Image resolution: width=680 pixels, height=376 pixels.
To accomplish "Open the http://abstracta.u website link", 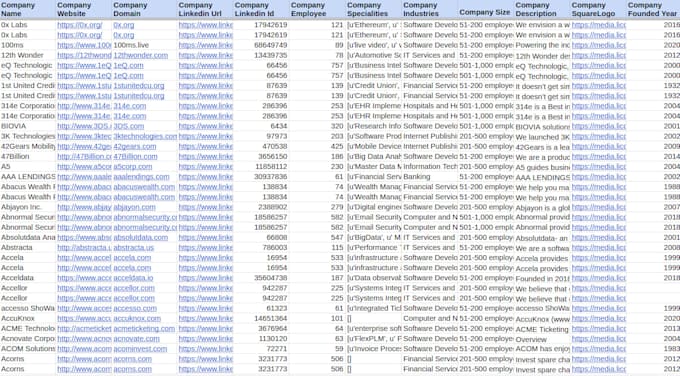I will point(84,248).
